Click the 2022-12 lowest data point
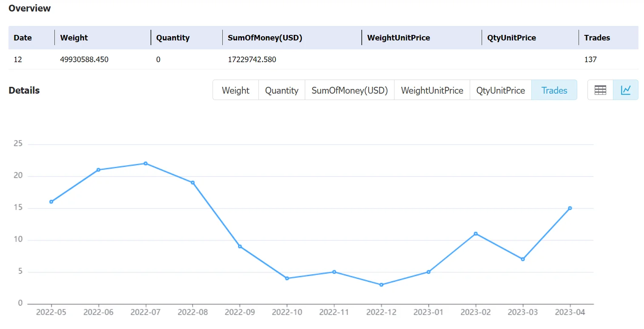This screenshot has height=329, width=644. pyautogui.click(x=381, y=285)
